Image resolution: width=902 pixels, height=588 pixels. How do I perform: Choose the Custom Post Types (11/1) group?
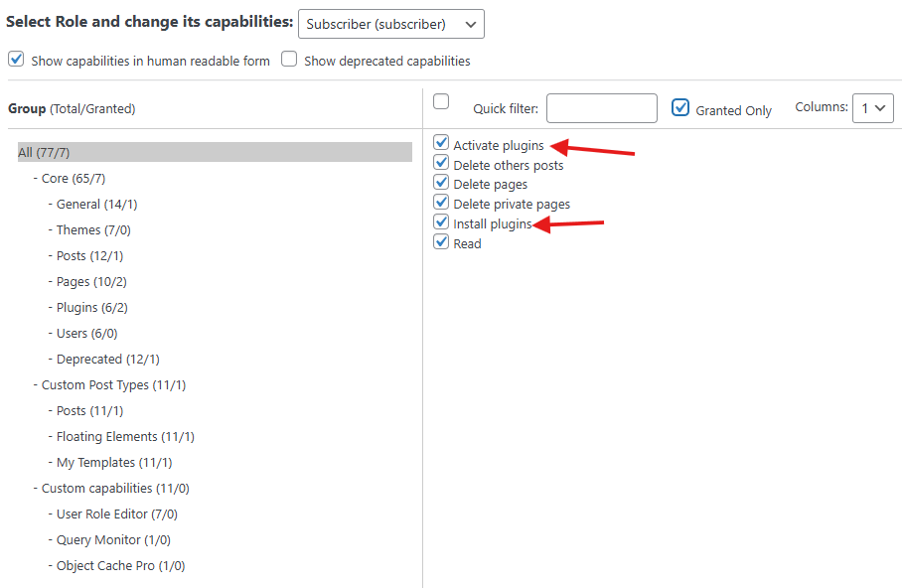click(x=113, y=385)
